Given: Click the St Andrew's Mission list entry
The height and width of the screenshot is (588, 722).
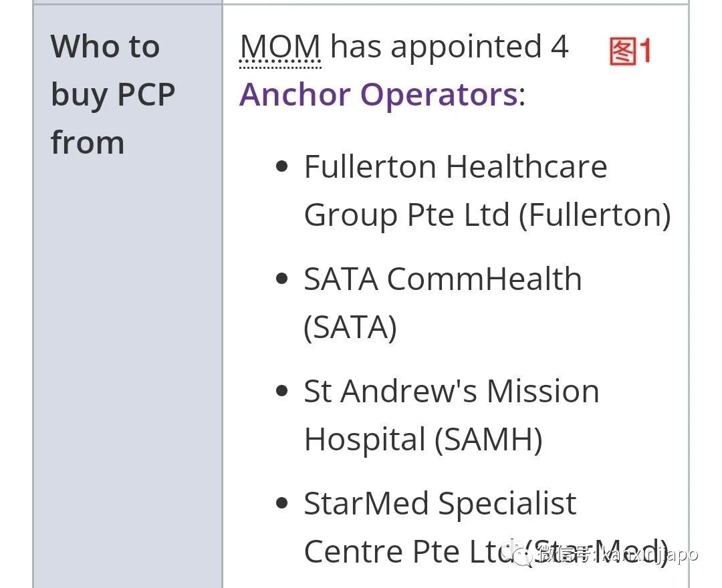Looking at the screenshot, I should pos(451,391).
